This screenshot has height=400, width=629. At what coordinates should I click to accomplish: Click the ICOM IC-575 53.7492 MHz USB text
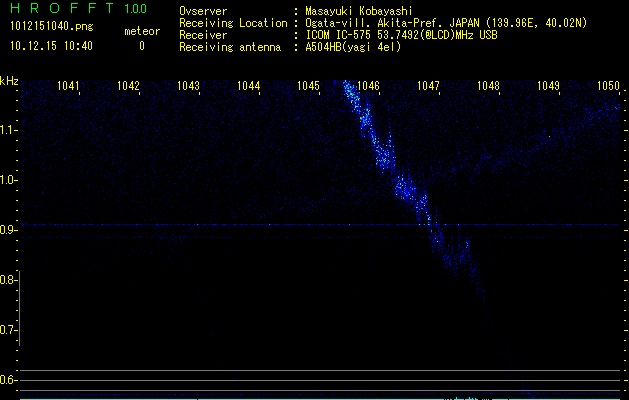pyautogui.click(x=401, y=35)
